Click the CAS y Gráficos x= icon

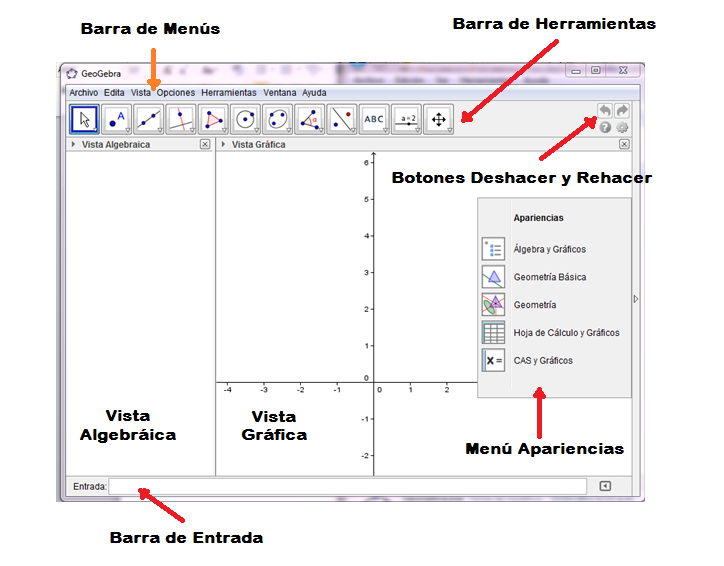(493, 360)
